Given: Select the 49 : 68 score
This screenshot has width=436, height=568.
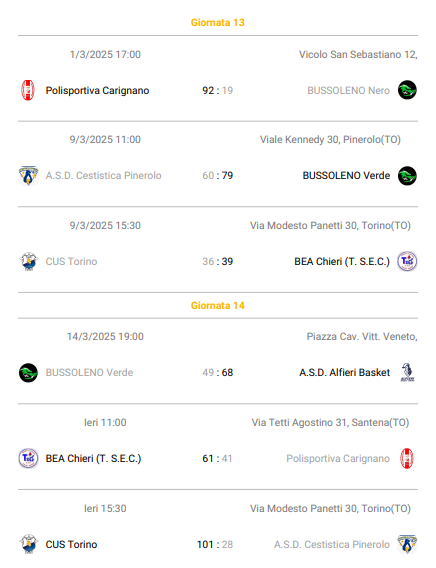Looking at the screenshot, I should click(x=217, y=372).
